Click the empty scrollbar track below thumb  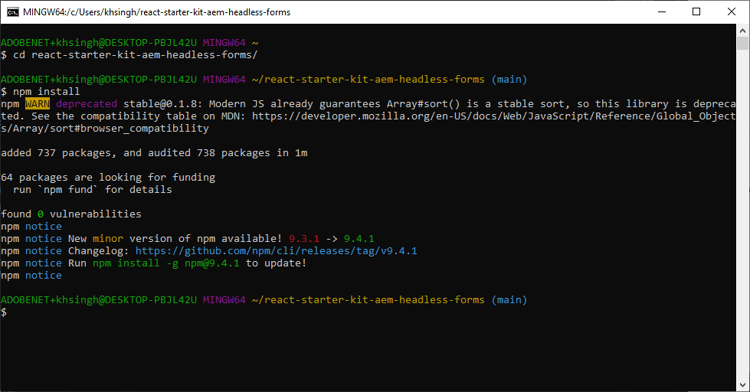pos(742,215)
